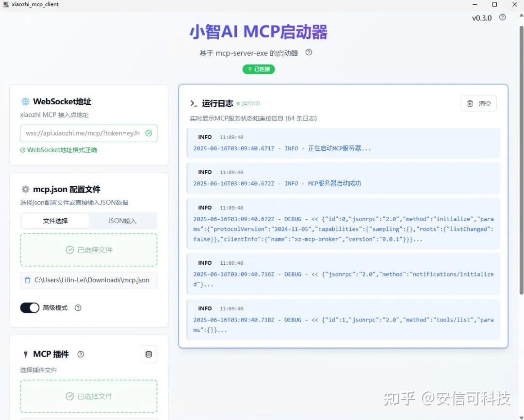Click the MCP 插件 plug icon
The width and height of the screenshot is (524, 420).
pyautogui.click(x=25, y=354)
